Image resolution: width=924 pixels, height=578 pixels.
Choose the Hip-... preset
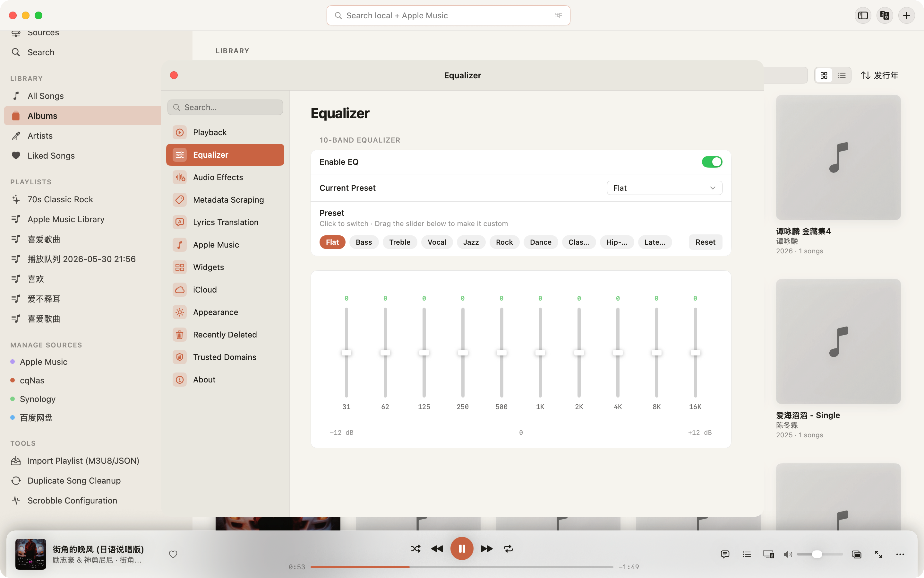(617, 242)
